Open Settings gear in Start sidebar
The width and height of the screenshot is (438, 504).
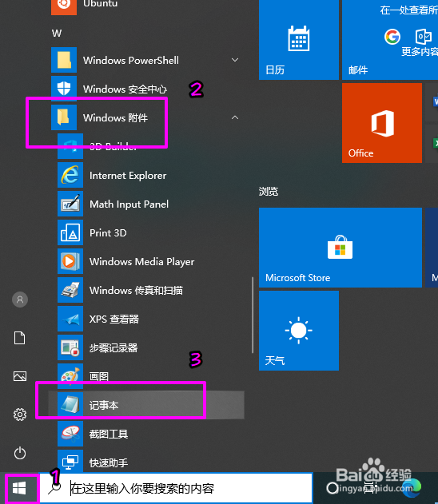click(20, 415)
